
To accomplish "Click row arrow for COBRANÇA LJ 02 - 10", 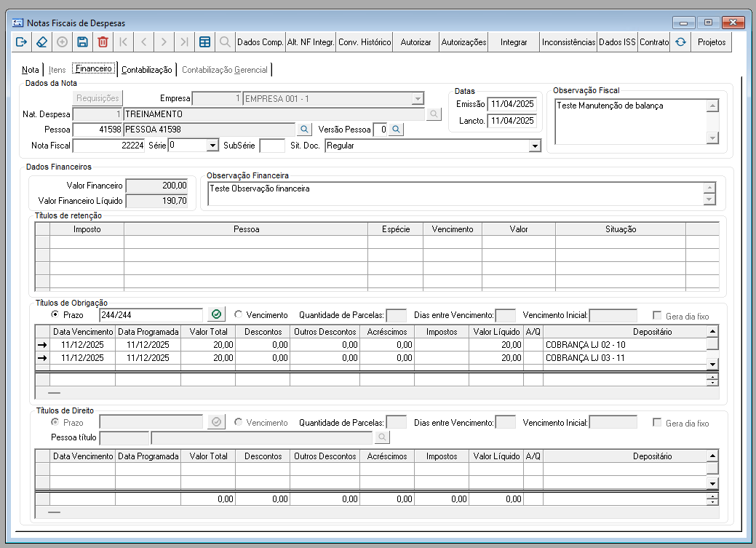I will click(42, 345).
